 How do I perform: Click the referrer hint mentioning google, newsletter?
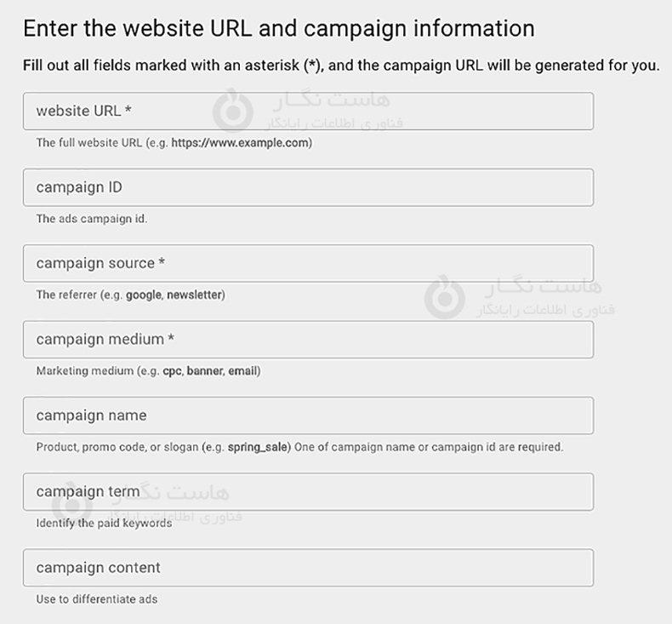pos(130,295)
